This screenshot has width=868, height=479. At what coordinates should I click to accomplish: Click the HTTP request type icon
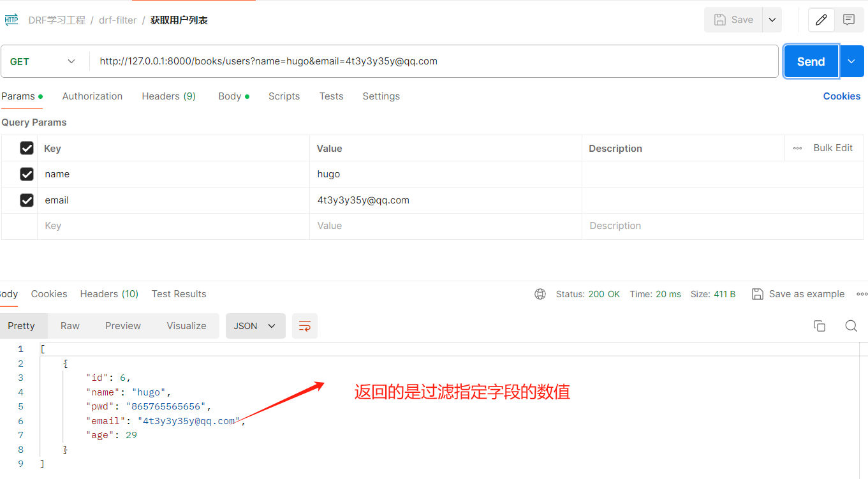coord(11,20)
